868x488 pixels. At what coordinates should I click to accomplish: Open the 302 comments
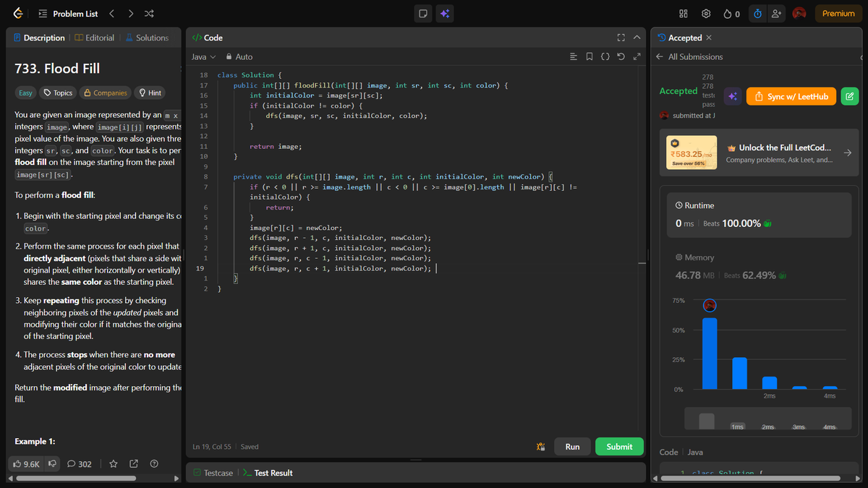[80, 464]
